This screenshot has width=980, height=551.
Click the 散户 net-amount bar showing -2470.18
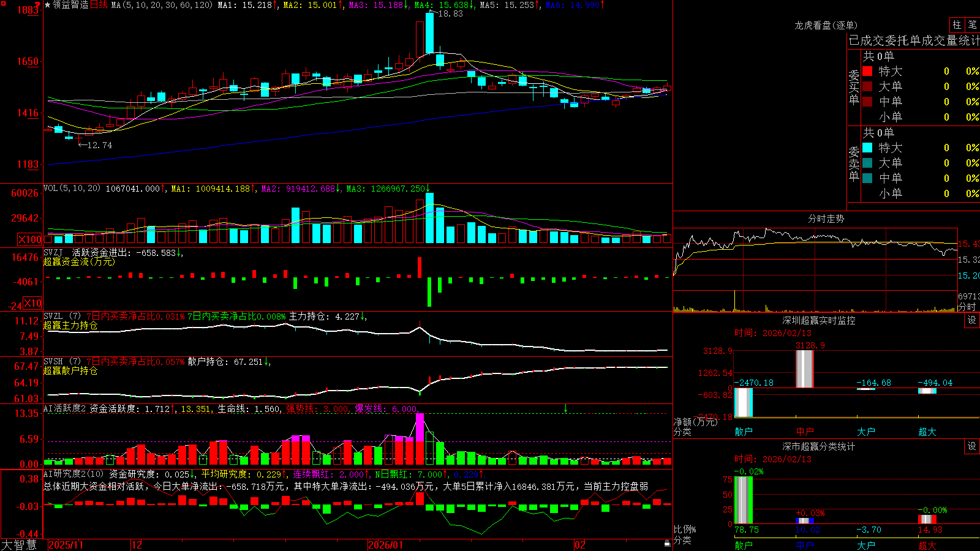tap(744, 402)
